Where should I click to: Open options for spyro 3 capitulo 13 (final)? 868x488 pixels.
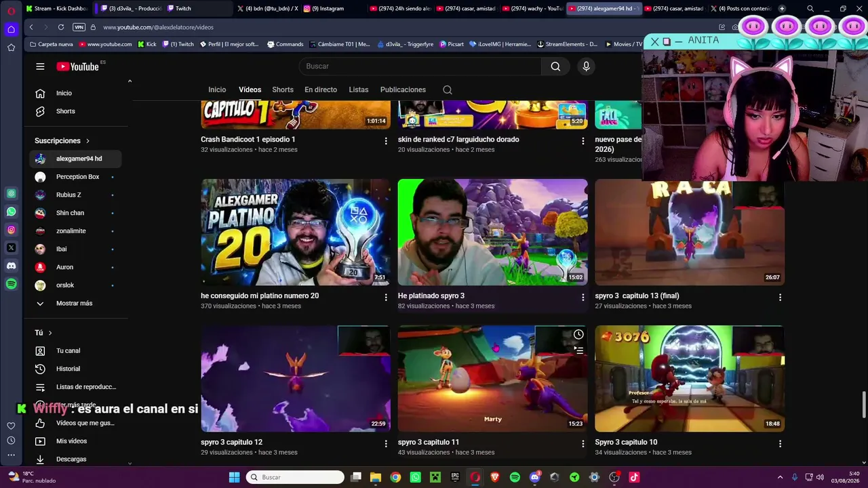click(780, 297)
